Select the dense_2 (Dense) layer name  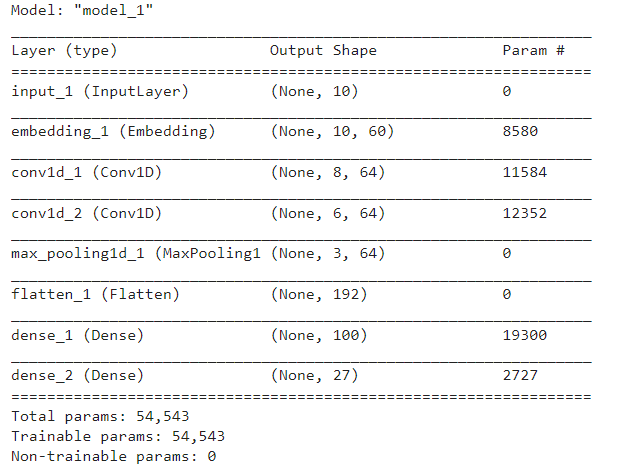tap(77, 376)
